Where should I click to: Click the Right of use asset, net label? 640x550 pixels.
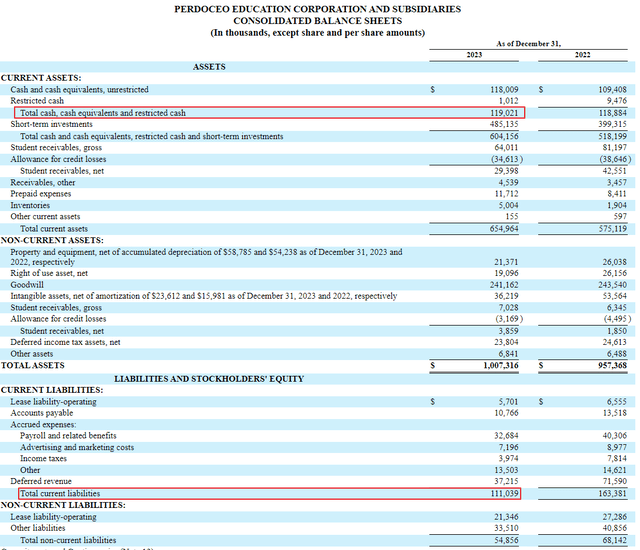[x=49, y=273]
